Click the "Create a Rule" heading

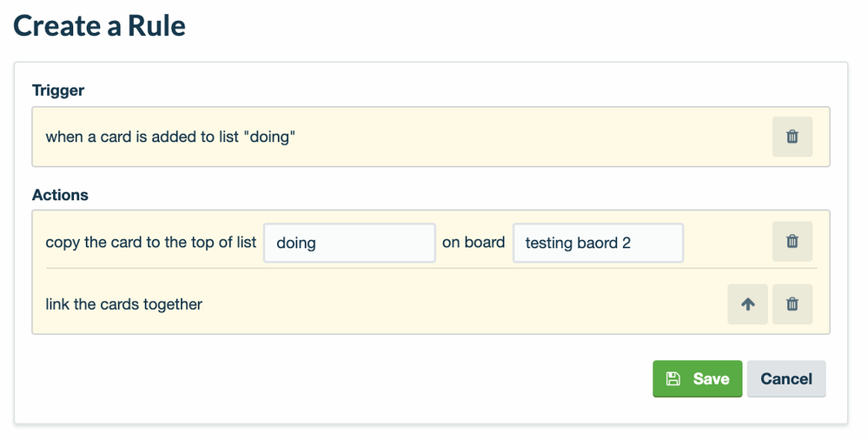coord(99,25)
